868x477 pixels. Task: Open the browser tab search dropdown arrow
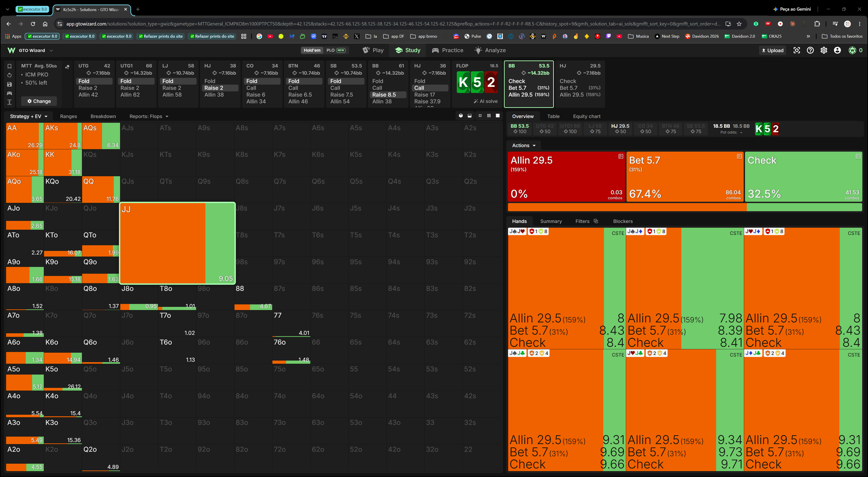tap(7, 9)
